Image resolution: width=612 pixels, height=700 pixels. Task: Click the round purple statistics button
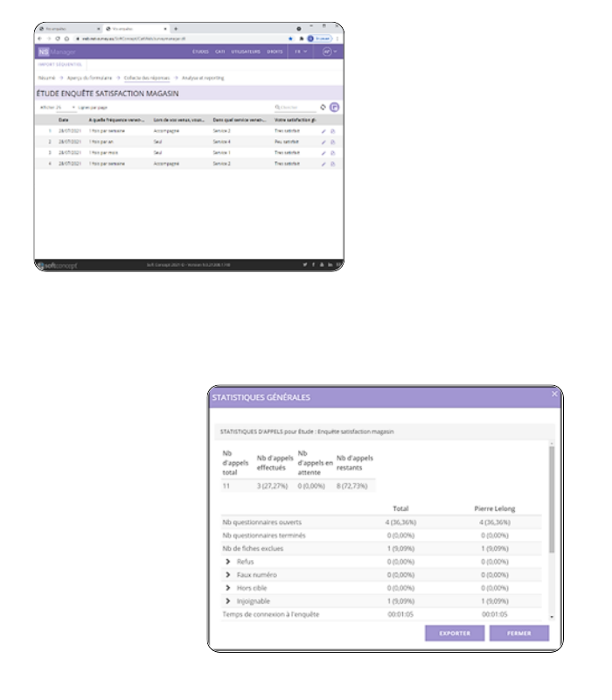pos(334,107)
